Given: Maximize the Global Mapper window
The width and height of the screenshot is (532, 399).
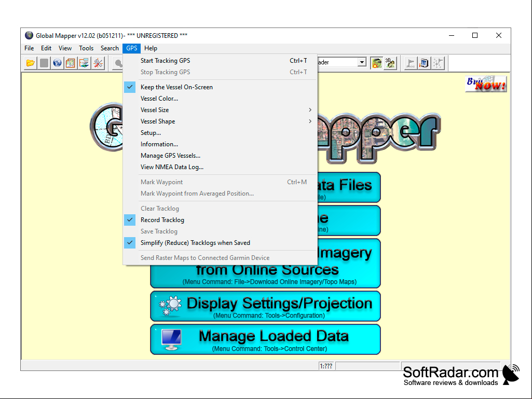Looking at the screenshot, I should click(x=475, y=35).
